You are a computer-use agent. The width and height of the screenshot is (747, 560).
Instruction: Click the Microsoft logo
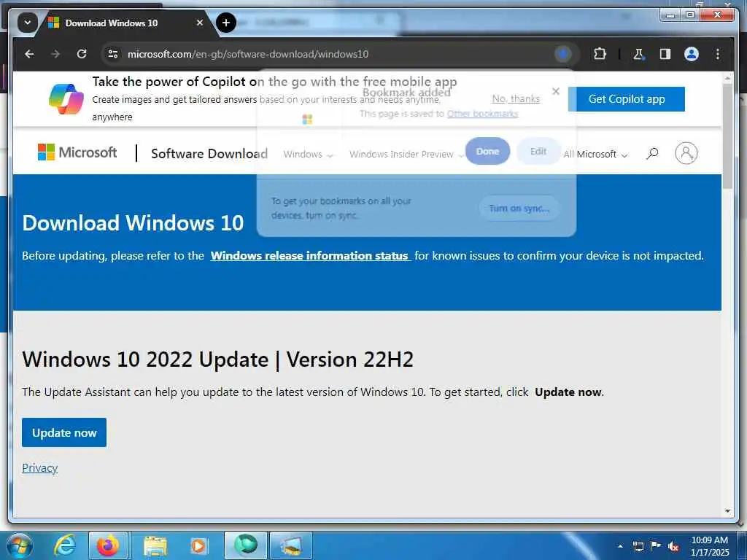point(77,152)
